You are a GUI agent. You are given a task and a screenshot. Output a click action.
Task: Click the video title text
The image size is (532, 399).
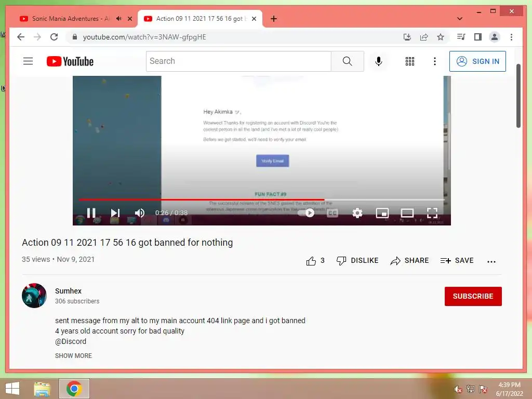pos(127,243)
